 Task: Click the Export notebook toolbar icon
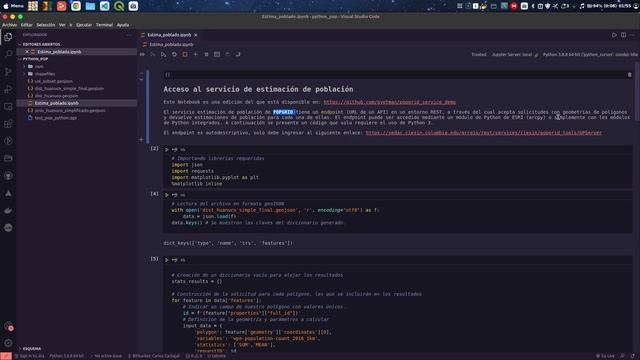click(238, 54)
